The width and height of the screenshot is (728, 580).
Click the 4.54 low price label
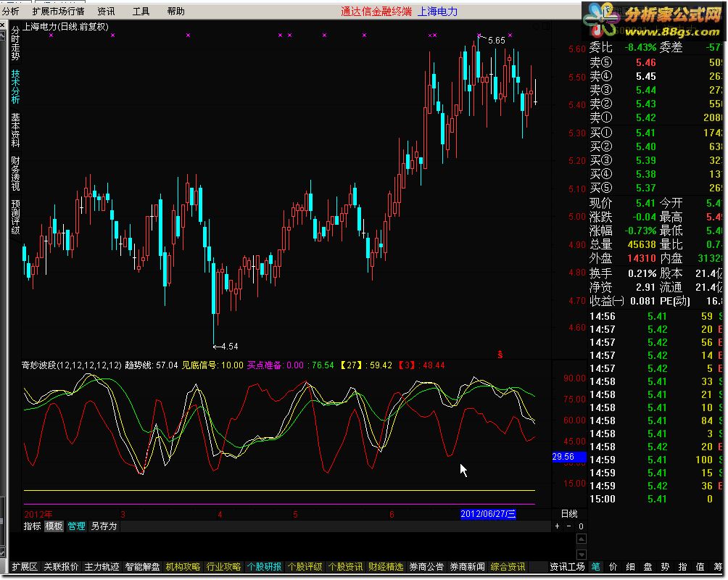click(x=229, y=347)
